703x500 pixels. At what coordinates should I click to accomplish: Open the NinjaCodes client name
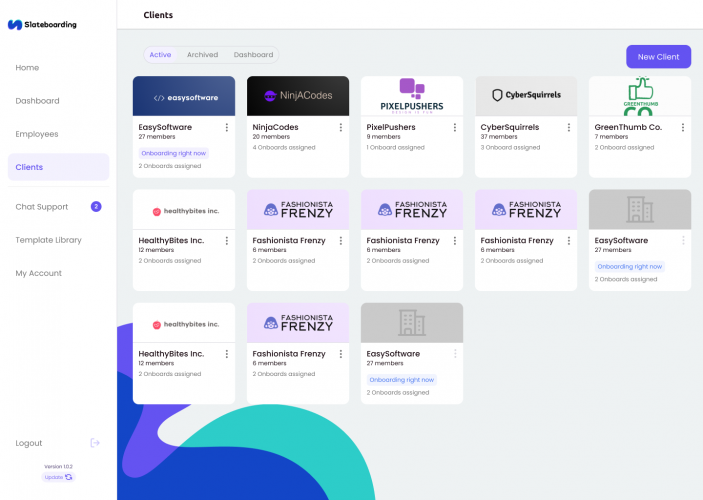[x=275, y=127]
